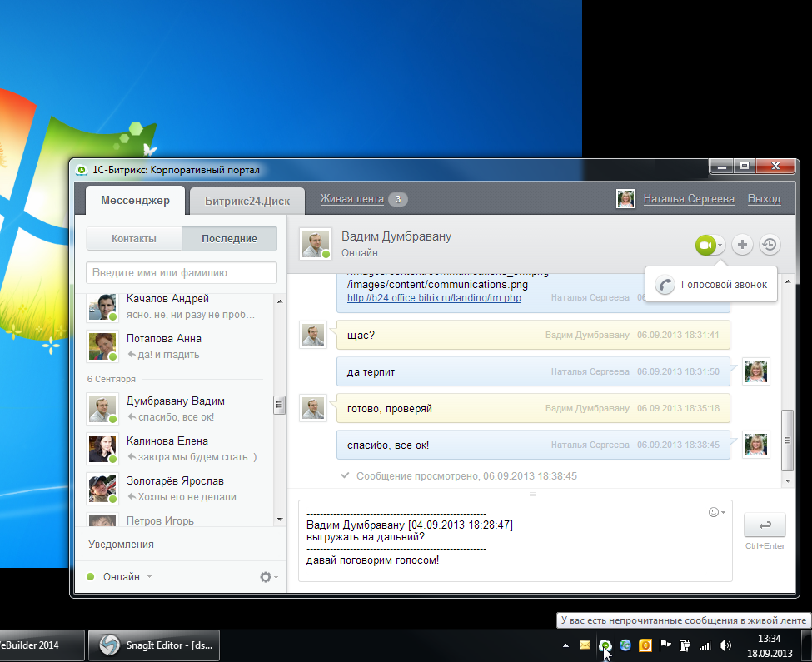Click Наталья's avatar beside "спасибо, все ок!" message
This screenshot has width=812, height=662.
[x=756, y=445]
